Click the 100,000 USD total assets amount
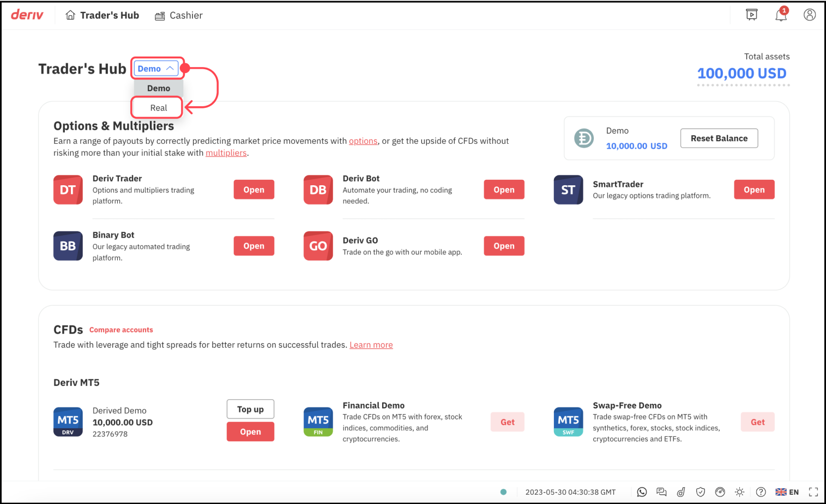826x504 pixels. 741,74
